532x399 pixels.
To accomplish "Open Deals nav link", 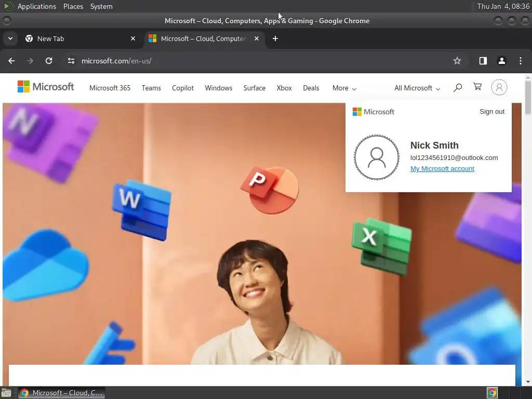I will 311,88.
